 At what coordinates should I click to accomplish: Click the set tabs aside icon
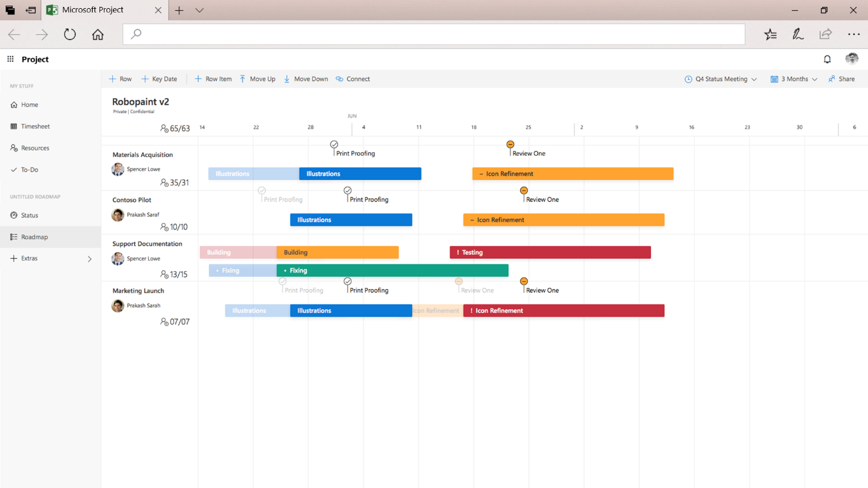pos(30,10)
